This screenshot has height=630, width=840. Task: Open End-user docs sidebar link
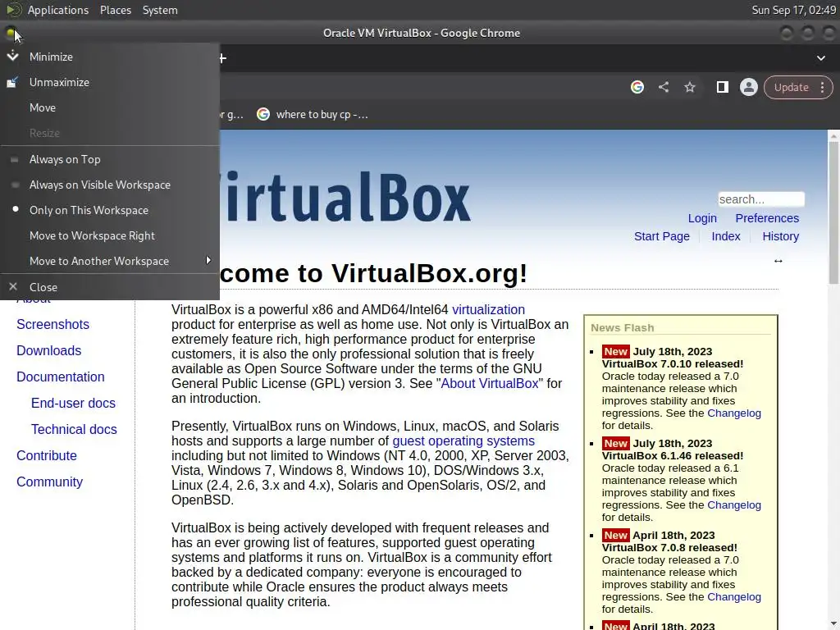[x=73, y=403]
